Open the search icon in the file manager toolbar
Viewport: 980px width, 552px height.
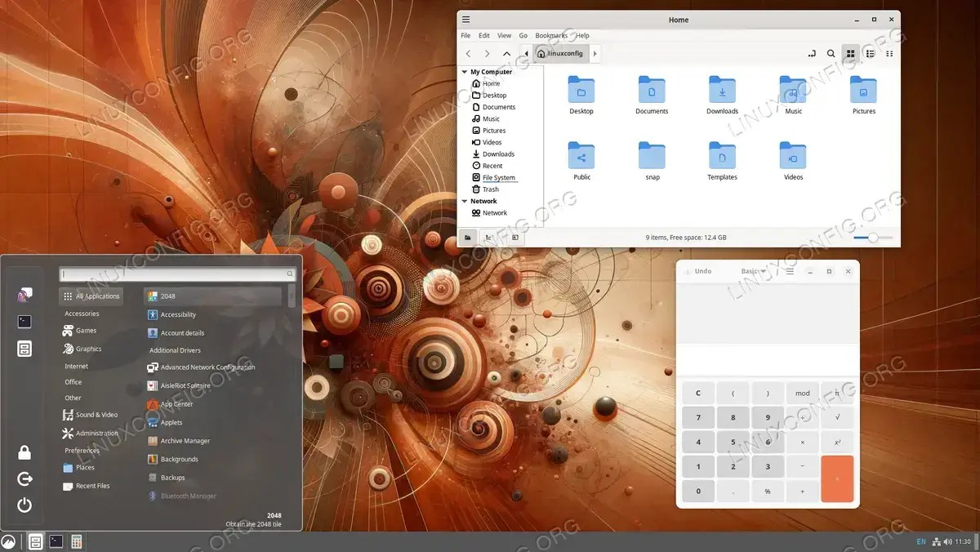(x=831, y=53)
